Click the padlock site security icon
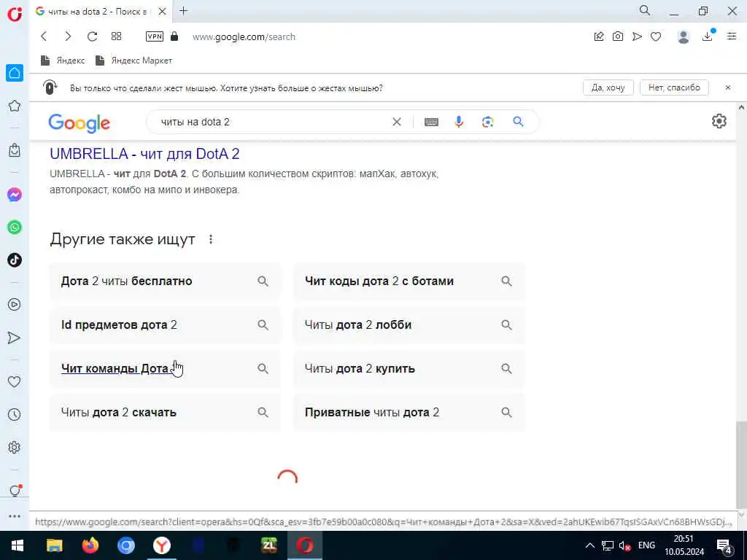This screenshot has height=560, width=747. (x=174, y=36)
